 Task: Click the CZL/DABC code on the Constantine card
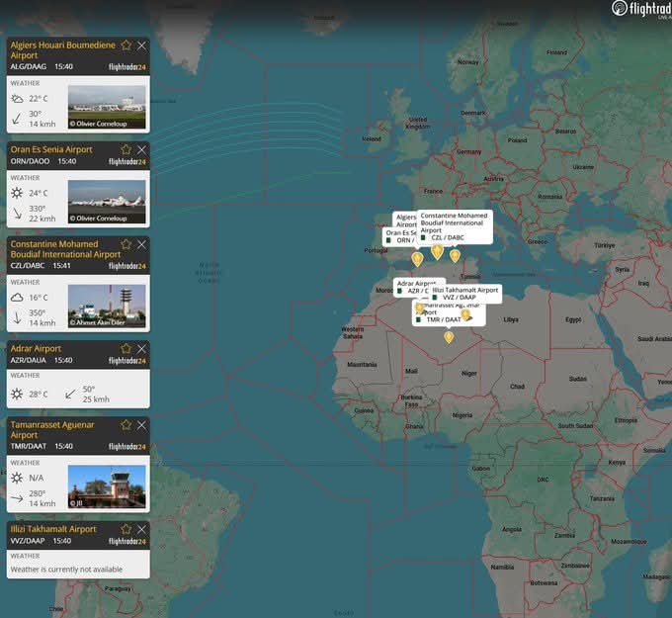(28, 265)
